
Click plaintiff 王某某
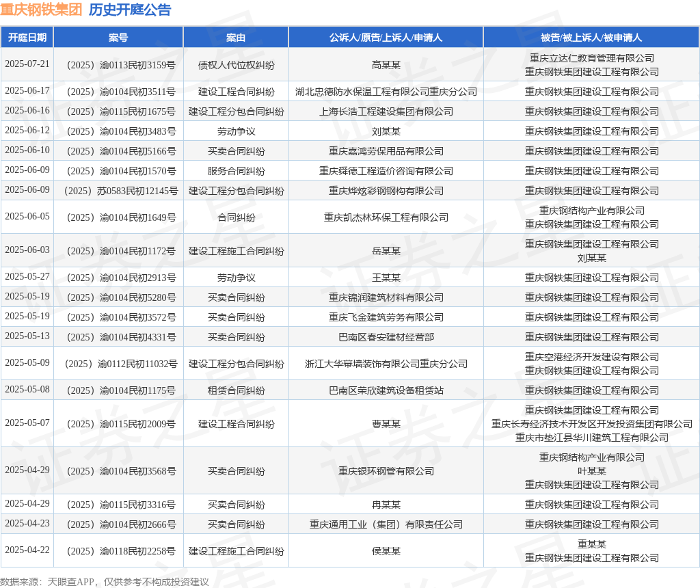pos(386,278)
